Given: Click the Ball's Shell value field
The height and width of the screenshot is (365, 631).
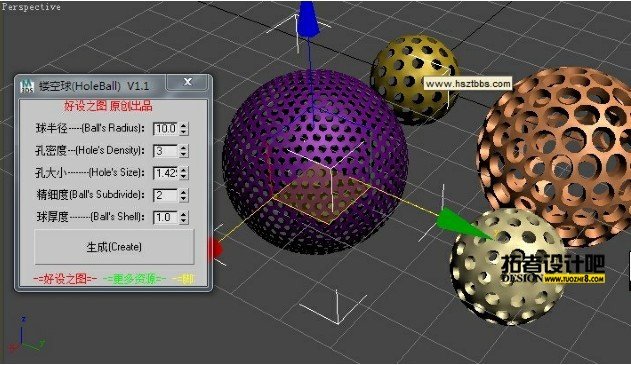Looking at the screenshot, I should 165,217.
